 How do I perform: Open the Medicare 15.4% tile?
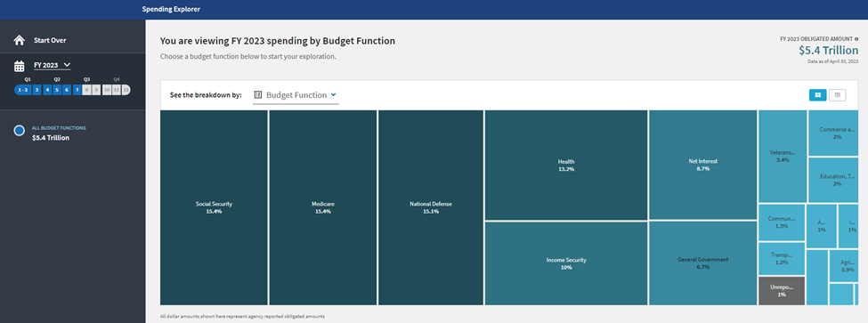tap(323, 207)
